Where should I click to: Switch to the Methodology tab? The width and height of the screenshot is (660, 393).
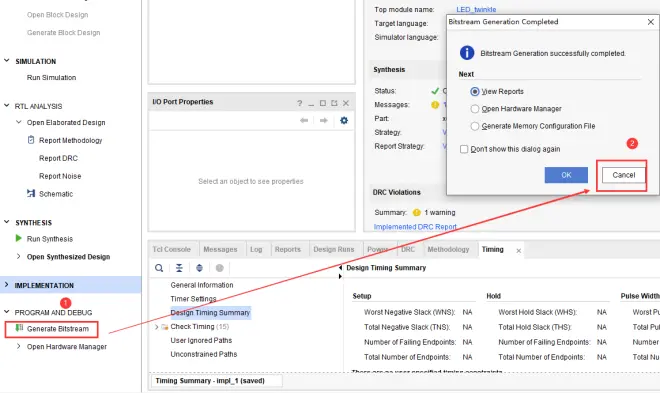[448, 250]
